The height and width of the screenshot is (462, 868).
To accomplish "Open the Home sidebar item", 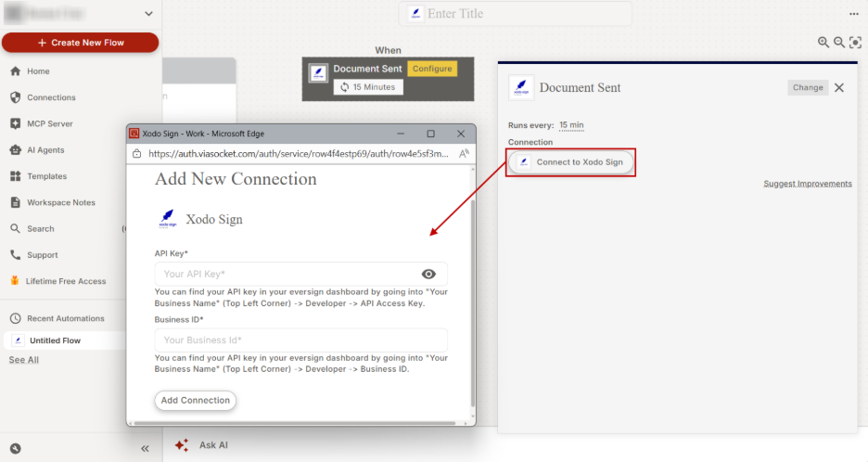I will [x=38, y=71].
